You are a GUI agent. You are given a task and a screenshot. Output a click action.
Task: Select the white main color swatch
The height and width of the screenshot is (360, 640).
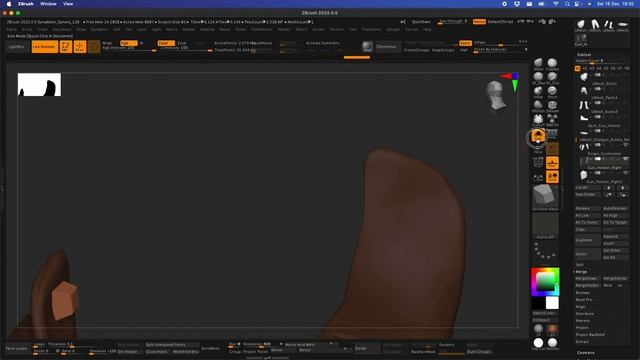coord(552,303)
